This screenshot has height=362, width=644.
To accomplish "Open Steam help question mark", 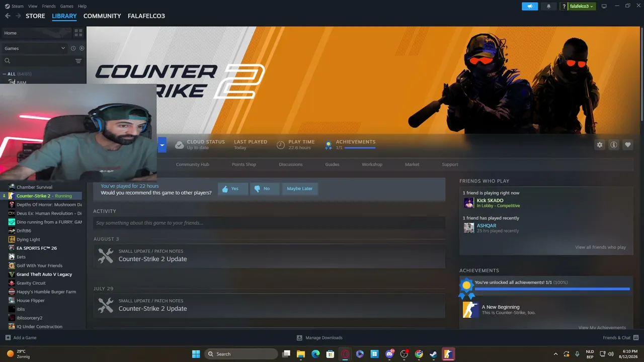I will [x=564, y=6].
